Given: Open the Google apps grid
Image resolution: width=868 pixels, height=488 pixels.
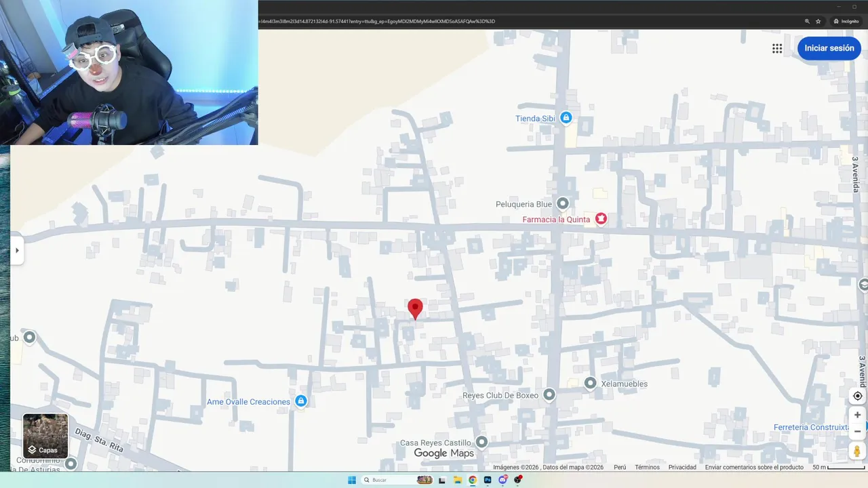Looking at the screenshot, I should click(777, 48).
